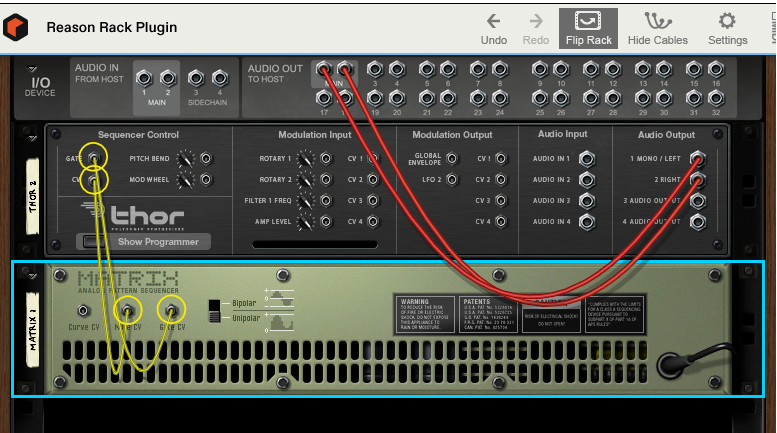Click the Audio In 1 jack on Thor
Screen dimensions: 777x433
tap(587, 159)
